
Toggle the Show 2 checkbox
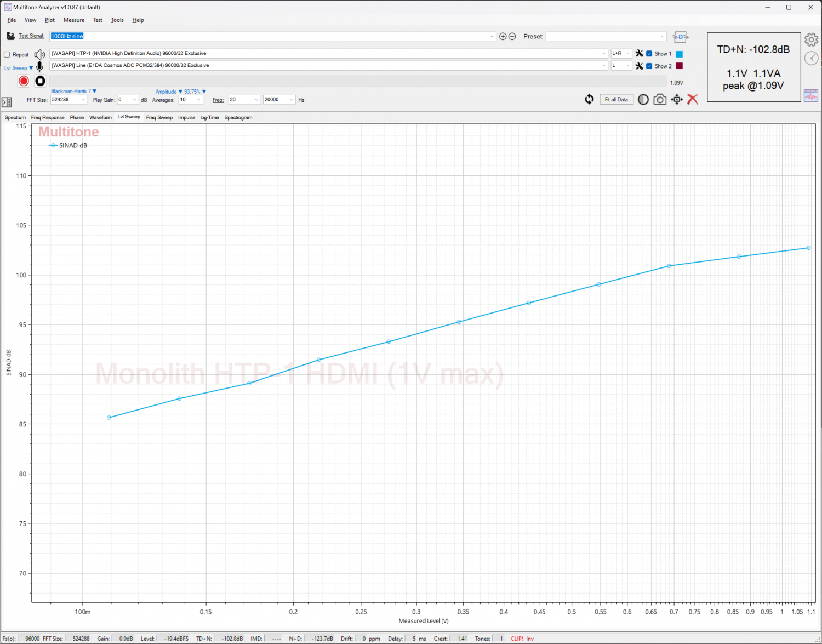click(649, 66)
